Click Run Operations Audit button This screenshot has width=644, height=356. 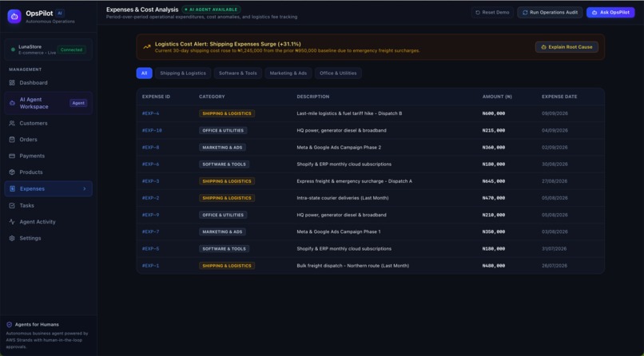[x=550, y=12]
